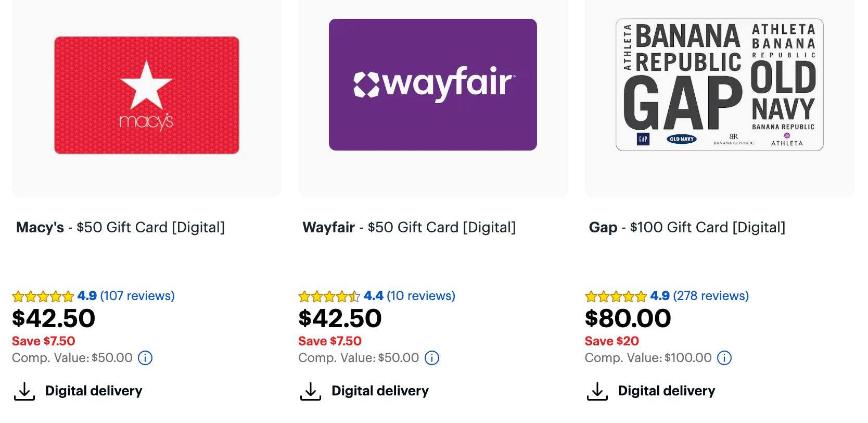Image resolution: width=868 pixels, height=423 pixels.
Task: Click Wayfair digital delivery download icon
Action: (310, 391)
